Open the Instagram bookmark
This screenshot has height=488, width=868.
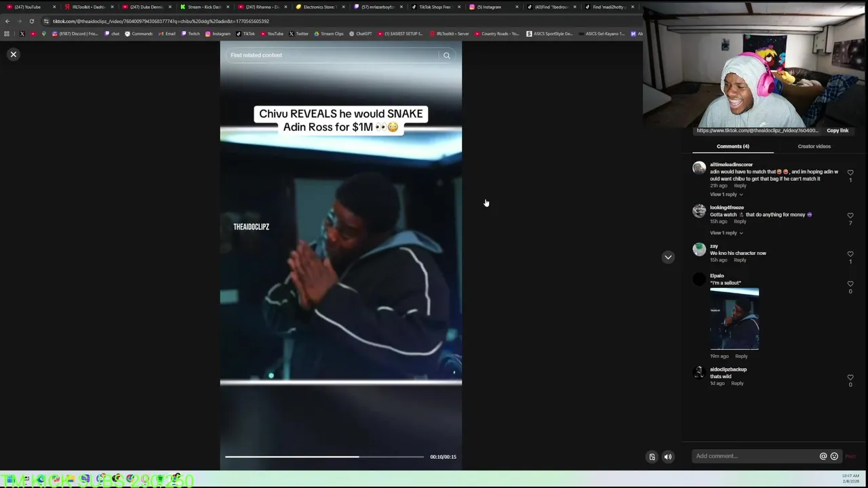tap(218, 34)
